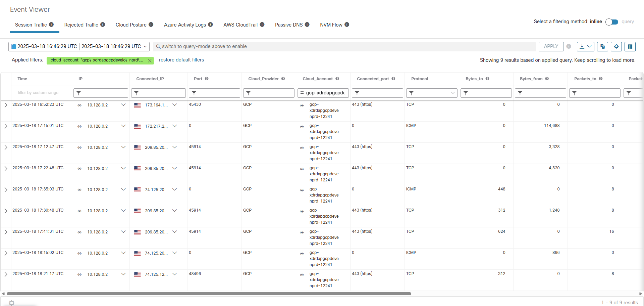Click the Time custom range filter field
The width and height of the screenshot is (644, 306).
42,93
